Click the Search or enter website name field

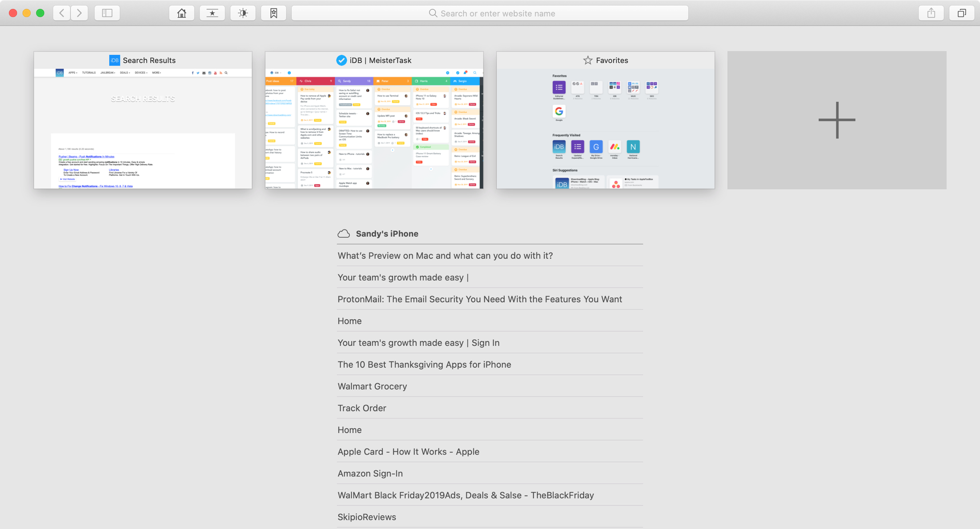[x=490, y=13]
